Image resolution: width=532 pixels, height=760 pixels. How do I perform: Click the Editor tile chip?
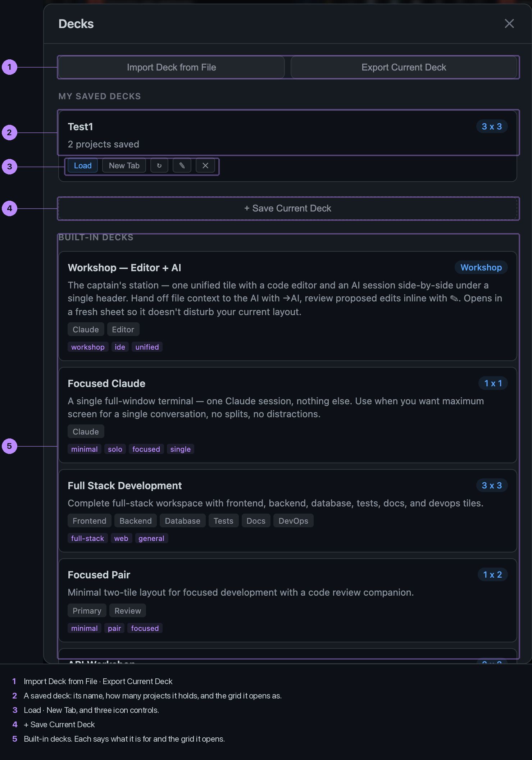click(123, 329)
